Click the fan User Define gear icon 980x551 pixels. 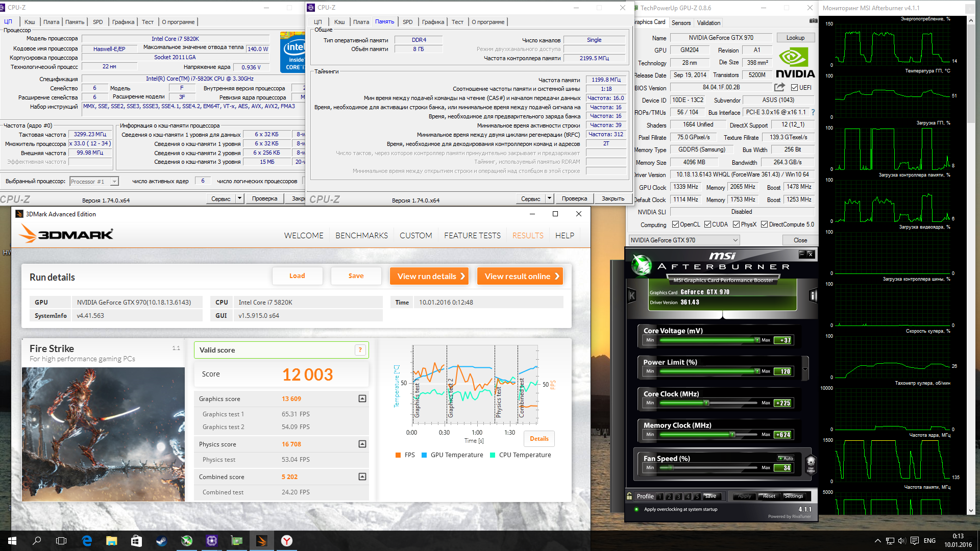point(811,464)
